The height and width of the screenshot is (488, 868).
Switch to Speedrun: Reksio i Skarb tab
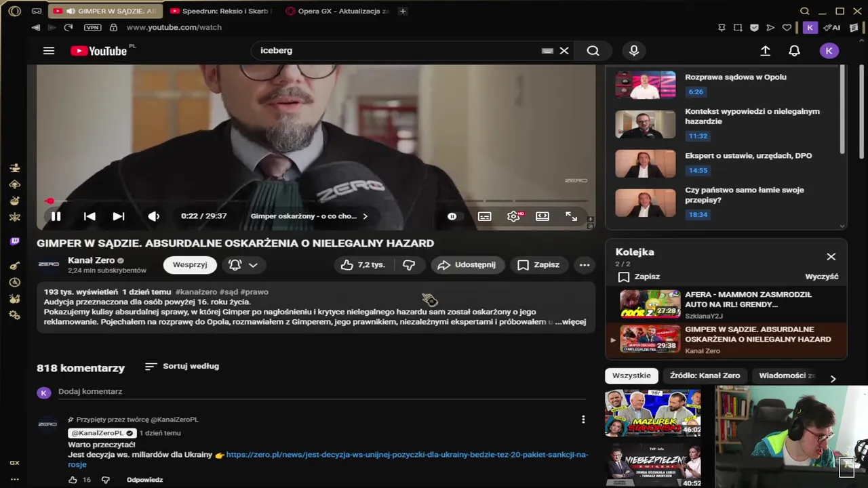(220, 12)
